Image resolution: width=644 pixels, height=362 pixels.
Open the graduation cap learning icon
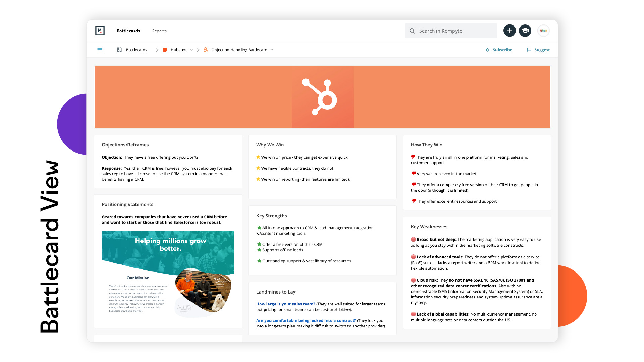tap(525, 31)
